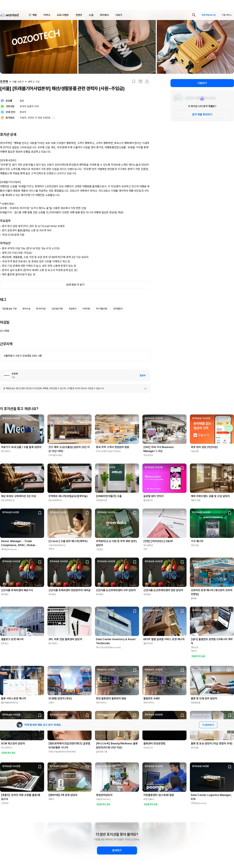Click 더 알아보기 on the banner

tap(208, 725)
